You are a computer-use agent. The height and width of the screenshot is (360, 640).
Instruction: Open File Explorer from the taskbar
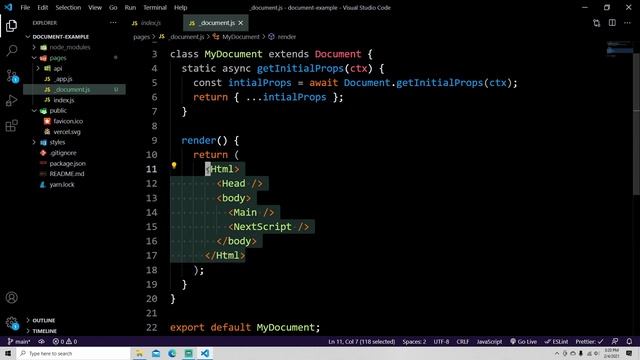coord(140,353)
